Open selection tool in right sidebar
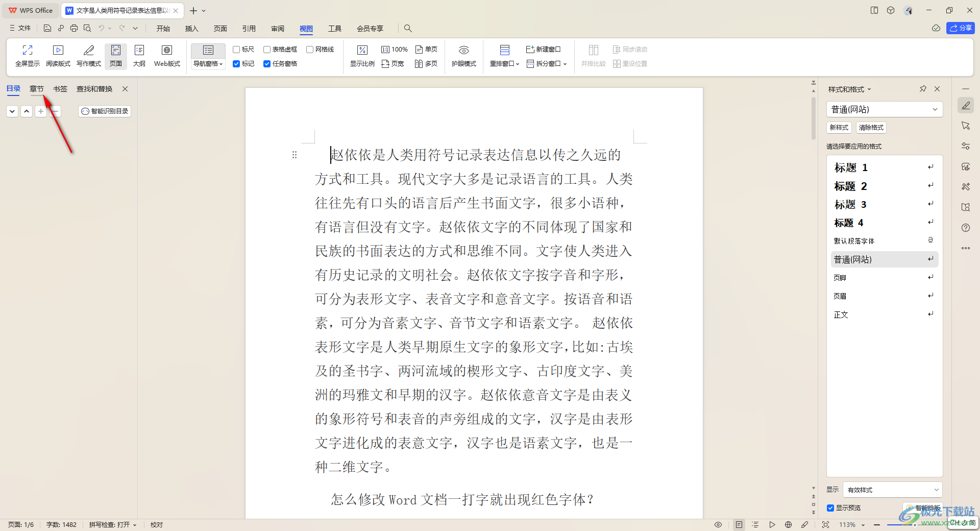Viewport: 980px width, 531px height. [966, 126]
